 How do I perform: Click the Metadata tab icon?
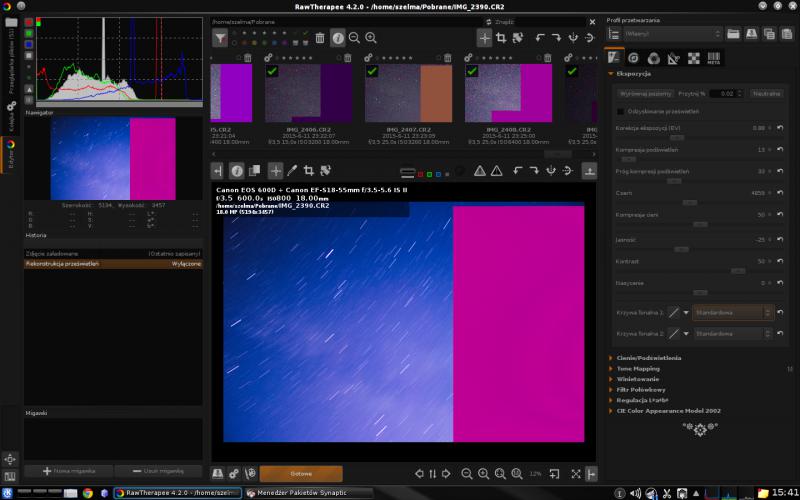click(713, 57)
